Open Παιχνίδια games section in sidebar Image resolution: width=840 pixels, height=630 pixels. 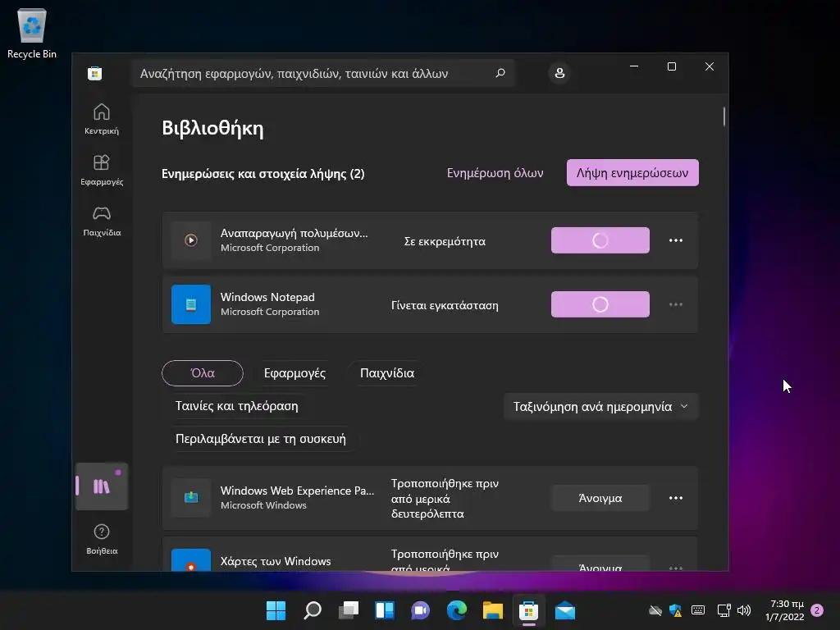102,221
